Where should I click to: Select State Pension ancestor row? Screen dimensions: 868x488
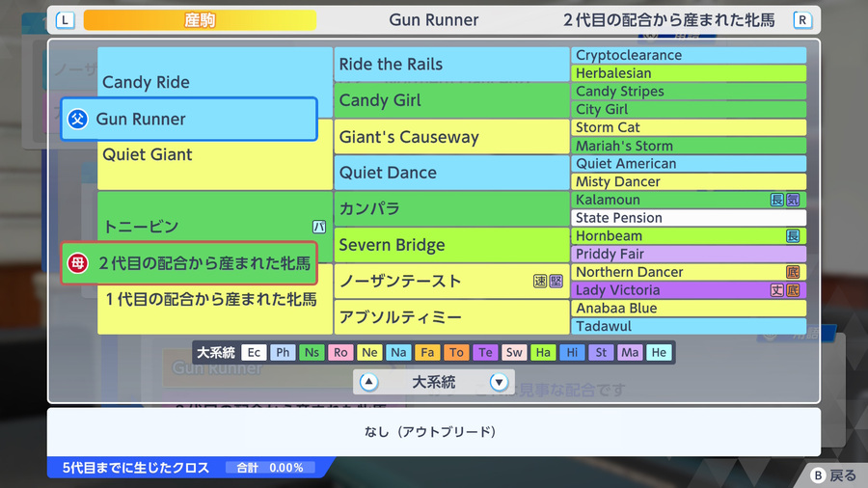coord(689,217)
